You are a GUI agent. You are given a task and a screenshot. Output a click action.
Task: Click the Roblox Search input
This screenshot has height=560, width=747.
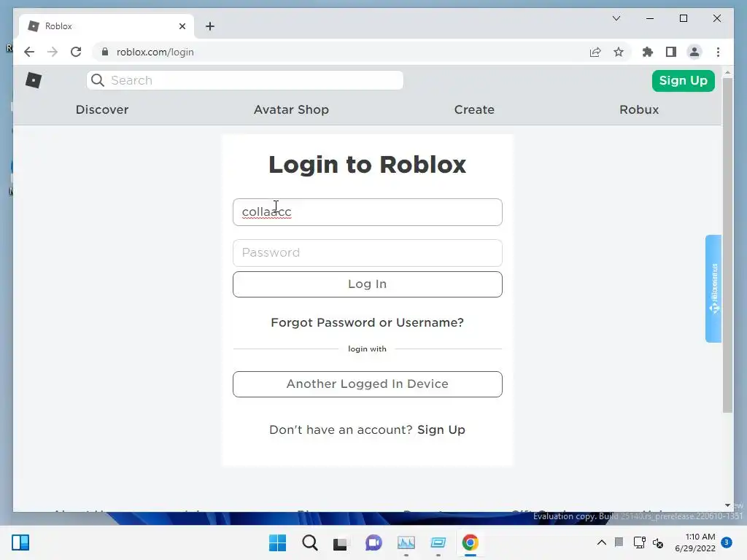pyautogui.click(x=245, y=80)
